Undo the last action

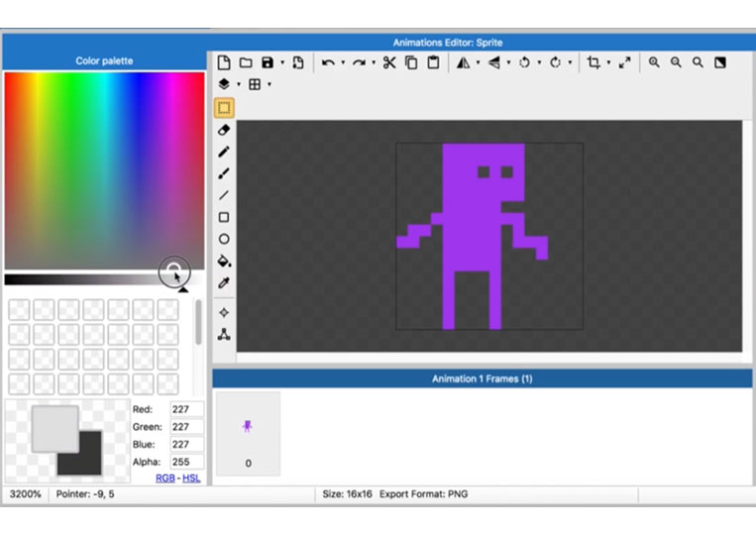coord(328,62)
